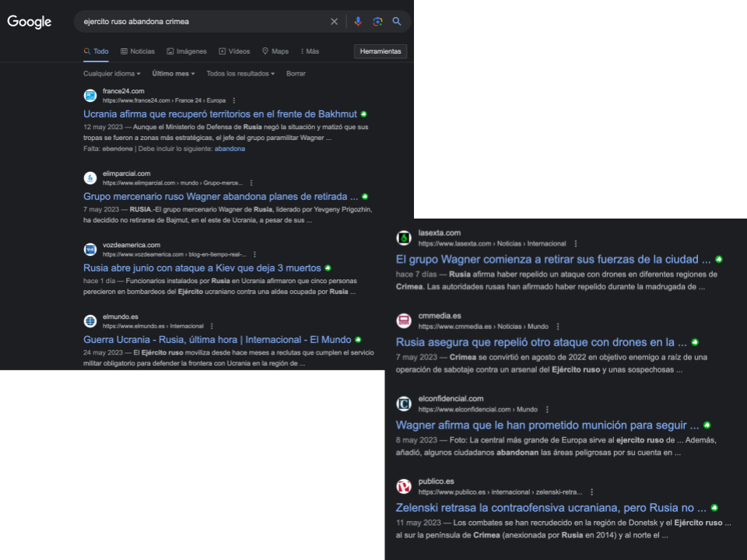Open three-dot menu for lasexta.com result
The image size is (747, 560).
pos(576,243)
